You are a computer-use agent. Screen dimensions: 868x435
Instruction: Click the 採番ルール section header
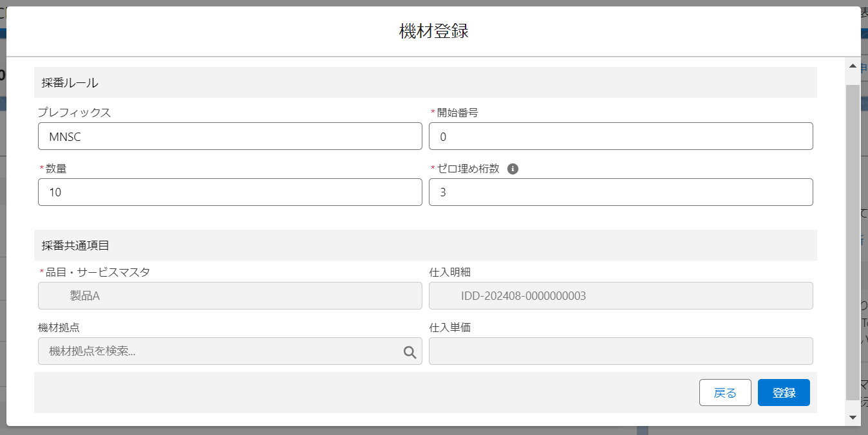[70, 82]
